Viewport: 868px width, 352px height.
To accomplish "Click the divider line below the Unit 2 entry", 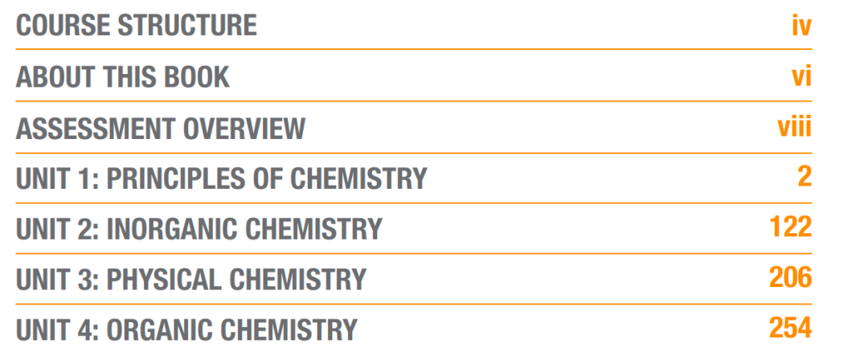I will pos(414,253).
